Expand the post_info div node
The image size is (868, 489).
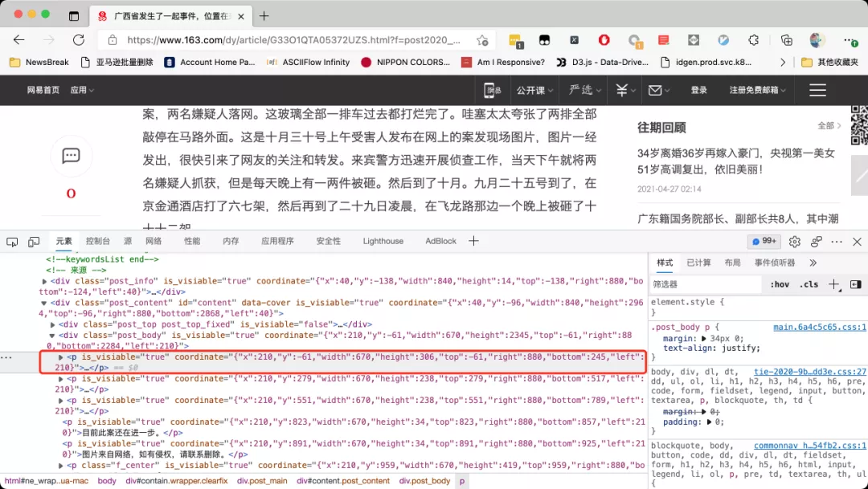44,281
